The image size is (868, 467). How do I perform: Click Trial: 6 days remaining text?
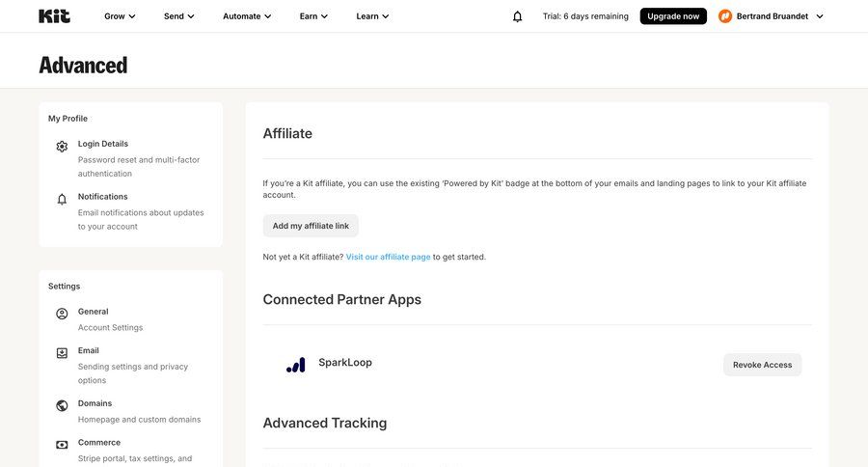coord(585,16)
